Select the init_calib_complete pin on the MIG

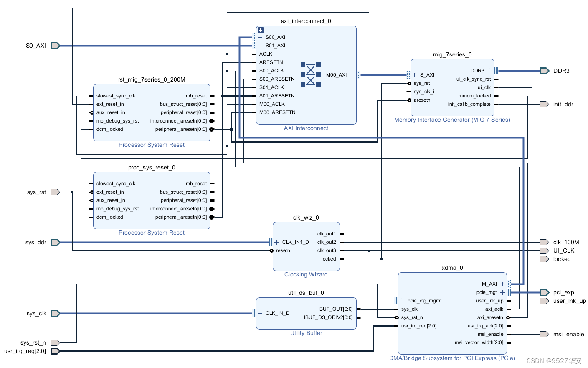pos(469,104)
